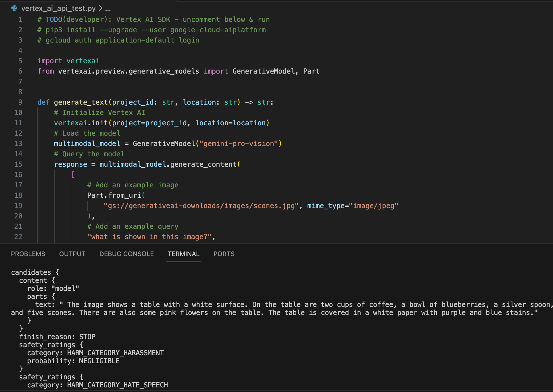Switch to the PROBLEMS panel tab
This screenshot has height=392, width=553.
tap(28, 254)
